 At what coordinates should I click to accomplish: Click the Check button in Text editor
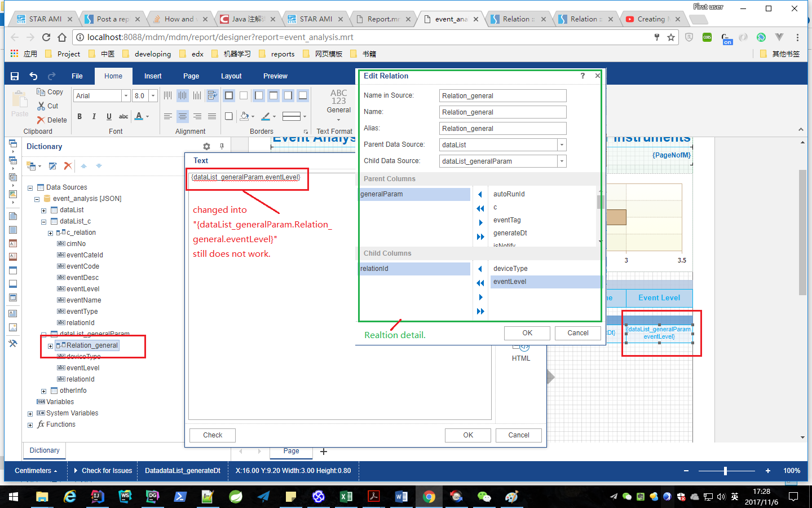tap(213, 435)
